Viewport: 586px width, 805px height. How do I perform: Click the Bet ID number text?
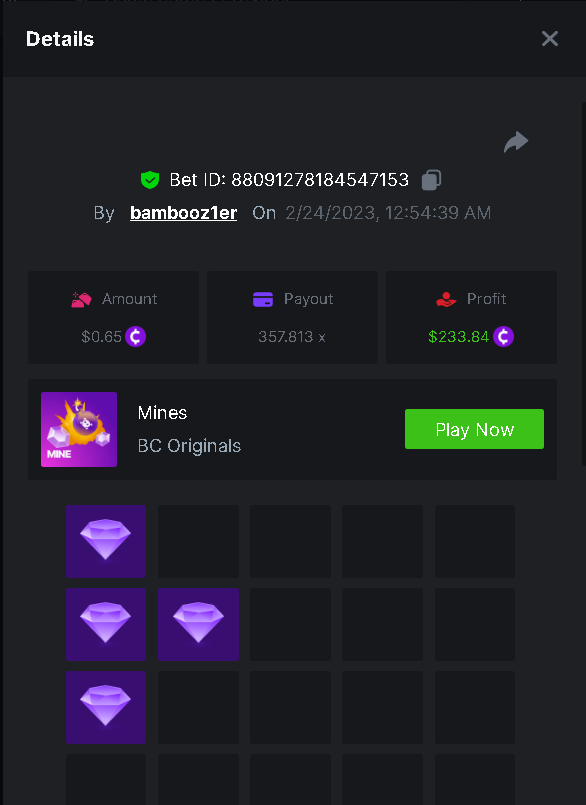coord(320,180)
